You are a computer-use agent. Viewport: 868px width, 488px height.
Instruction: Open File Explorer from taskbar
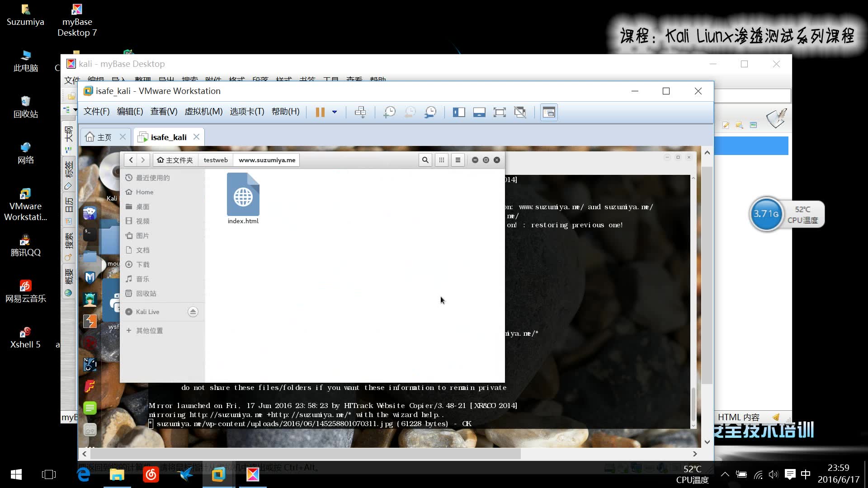point(117,474)
